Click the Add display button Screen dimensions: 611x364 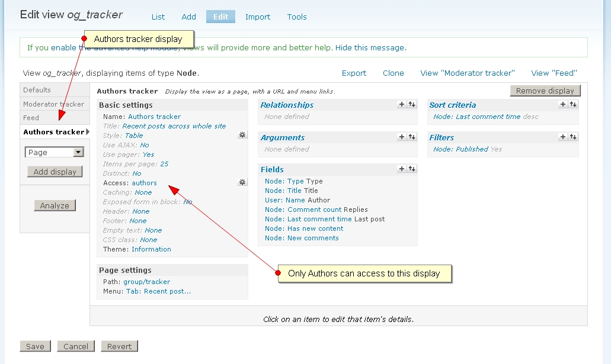tap(55, 172)
